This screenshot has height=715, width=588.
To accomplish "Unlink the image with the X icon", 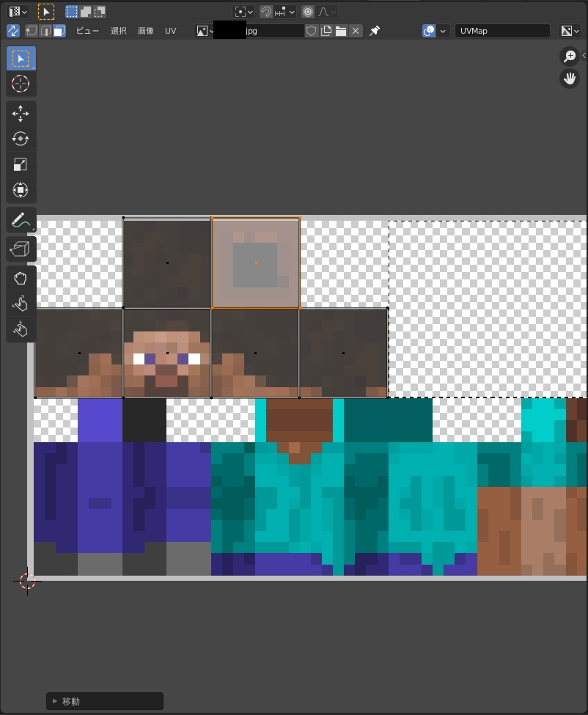I will (356, 31).
